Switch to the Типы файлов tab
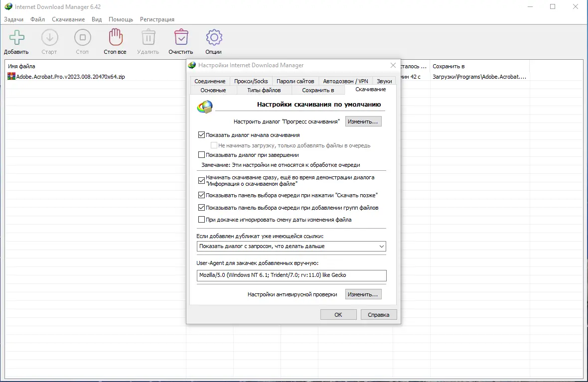 pos(264,90)
